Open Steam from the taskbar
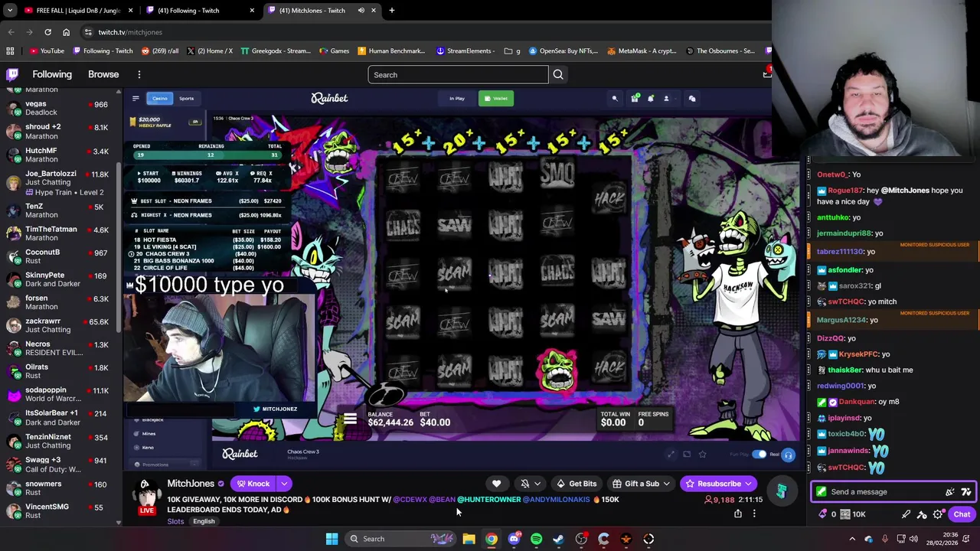The height and width of the screenshot is (551, 980). tap(559, 539)
